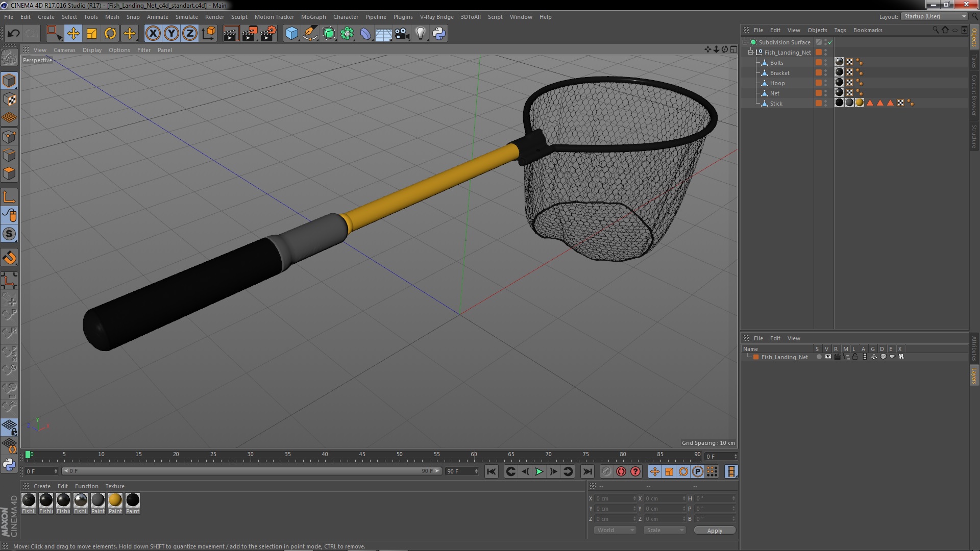Collapse the Fish_Landing_Net hierarchy
Image resolution: width=980 pixels, height=551 pixels.
[751, 53]
